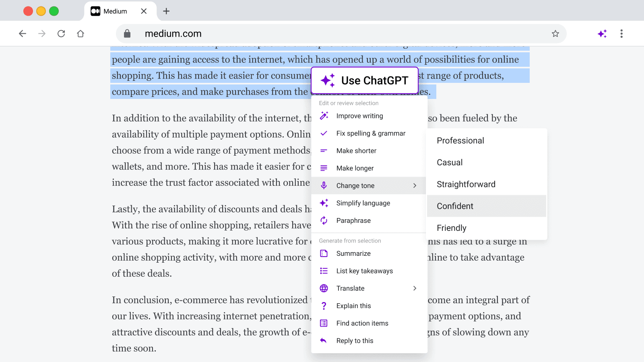Click the Make shorter lines icon

pos(324,151)
